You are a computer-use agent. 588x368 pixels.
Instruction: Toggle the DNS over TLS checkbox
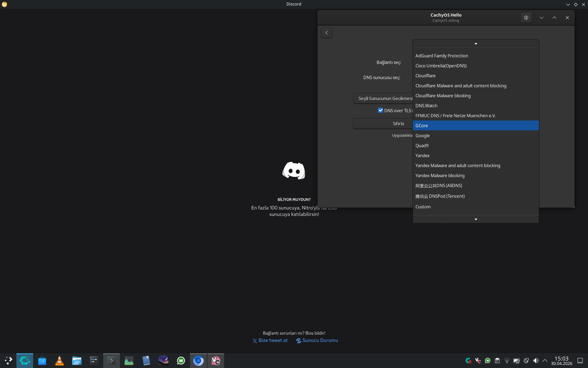380,110
